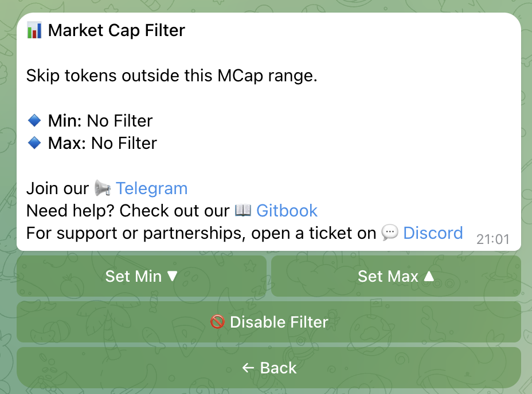Image resolution: width=532 pixels, height=394 pixels.
Task: Click the 21:01 message timestamp
Action: click(493, 239)
